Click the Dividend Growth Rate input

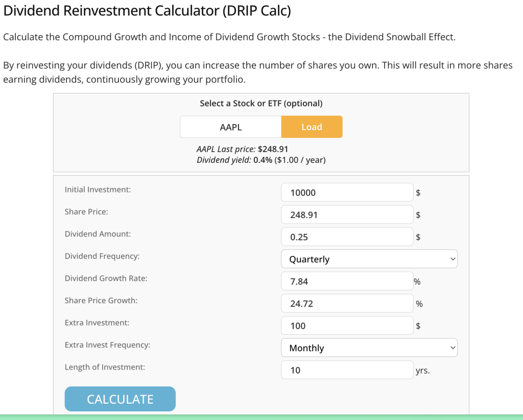tap(346, 281)
